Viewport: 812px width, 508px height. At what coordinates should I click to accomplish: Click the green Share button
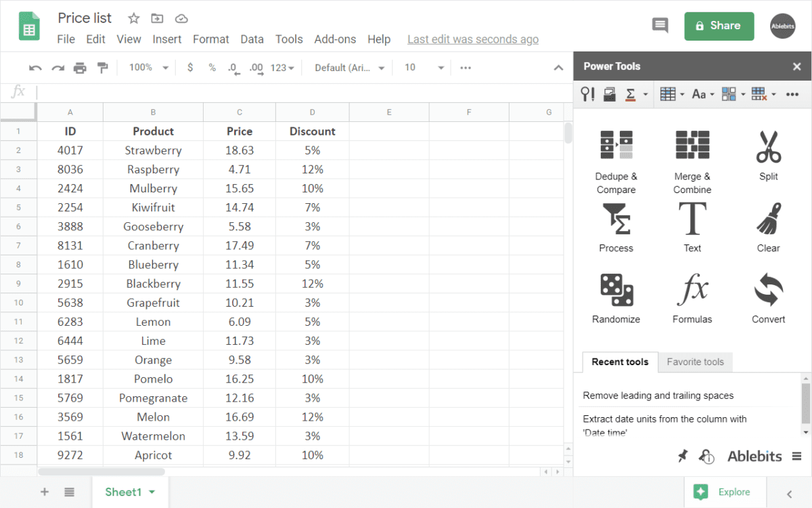719,26
